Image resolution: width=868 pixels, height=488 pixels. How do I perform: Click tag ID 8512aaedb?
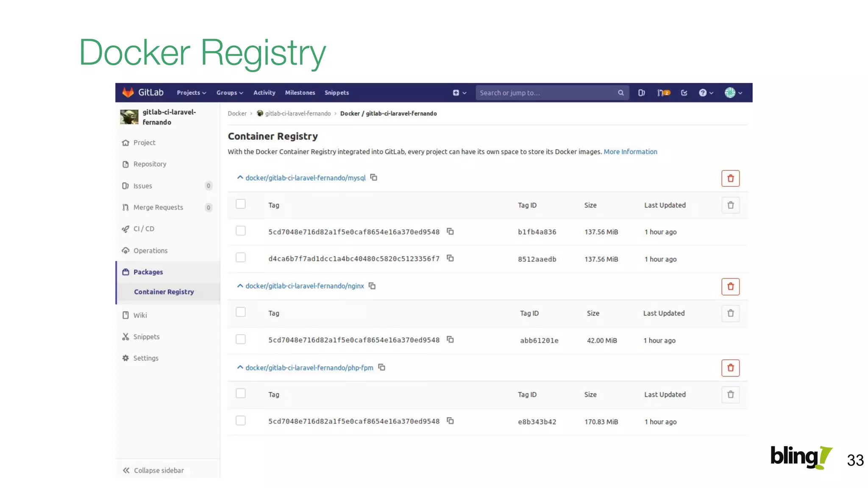point(537,259)
